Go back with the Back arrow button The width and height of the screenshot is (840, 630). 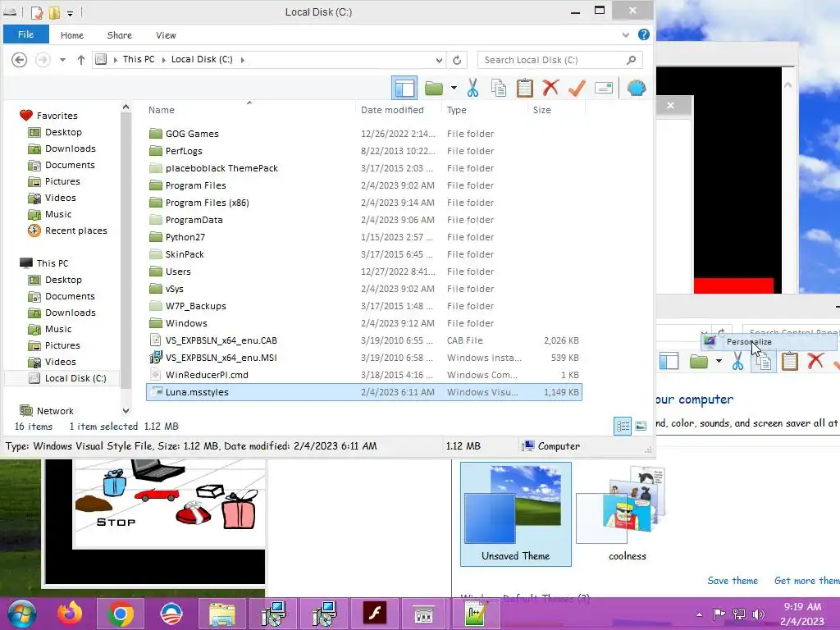pyautogui.click(x=20, y=59)
